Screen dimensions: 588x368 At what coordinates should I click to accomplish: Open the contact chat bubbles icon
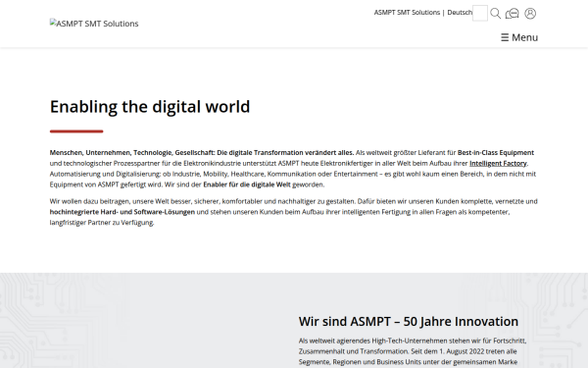click(512, 14)
